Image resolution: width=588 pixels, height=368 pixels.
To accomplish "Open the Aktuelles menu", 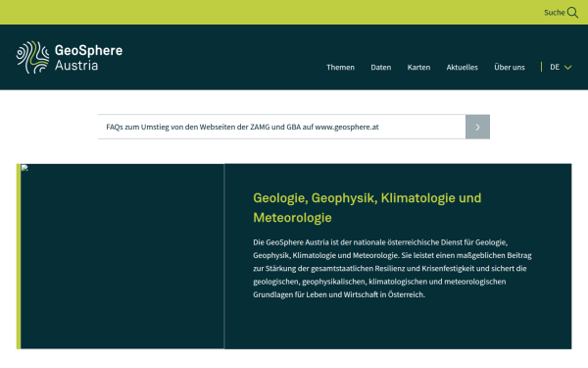I will click(462, 67).
